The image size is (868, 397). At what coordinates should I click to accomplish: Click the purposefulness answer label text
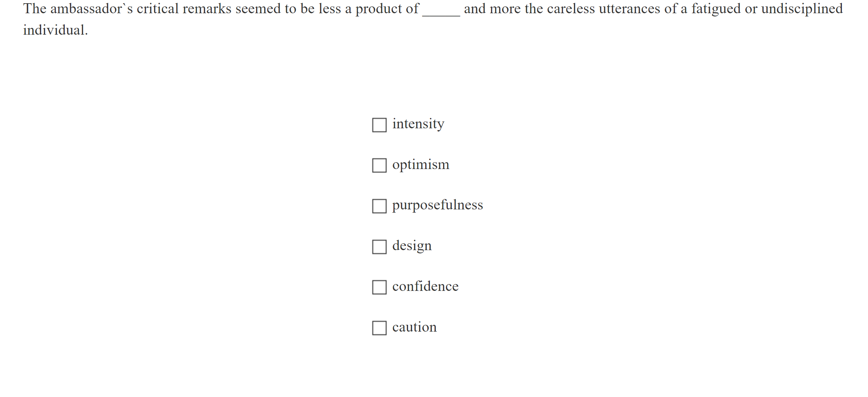[x=437, y=205]
